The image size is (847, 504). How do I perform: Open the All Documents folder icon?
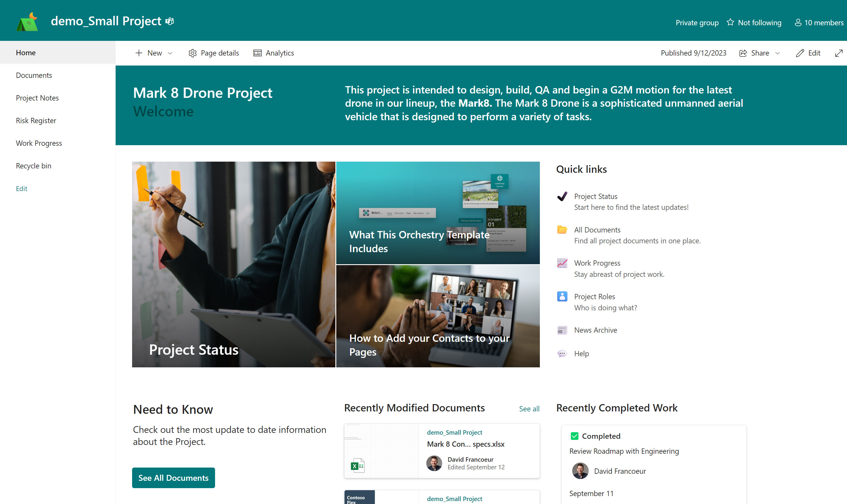(562, 229)
